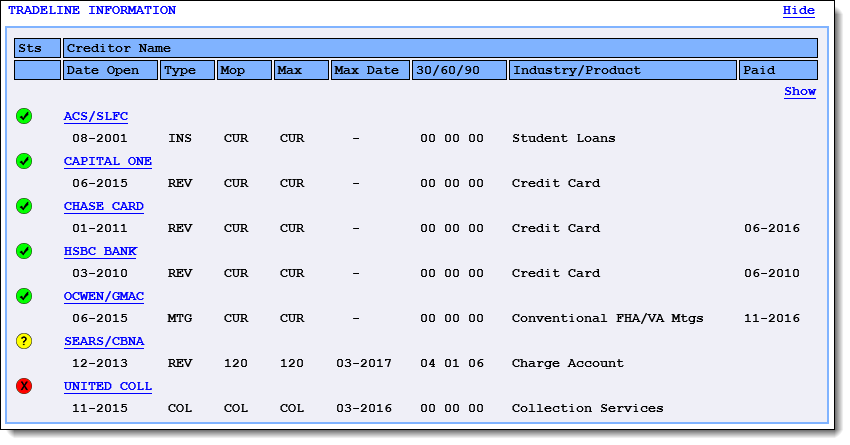Select the 03-2016 max date value
850x445 pixels.
[364, 408]
